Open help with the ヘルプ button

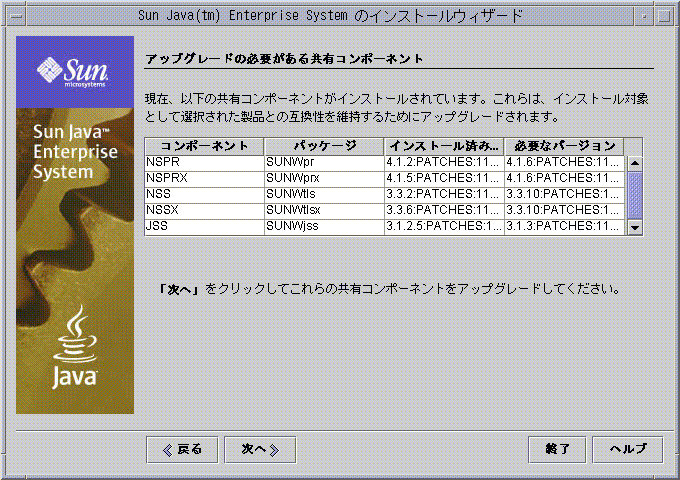click(x=628, y=450)
